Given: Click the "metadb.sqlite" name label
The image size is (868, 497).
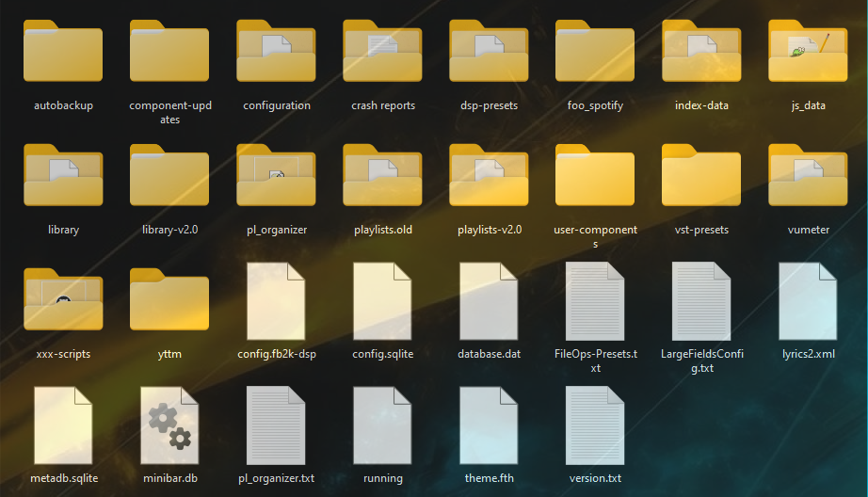Looking at the screenshot, I should (x=64, y=478).
